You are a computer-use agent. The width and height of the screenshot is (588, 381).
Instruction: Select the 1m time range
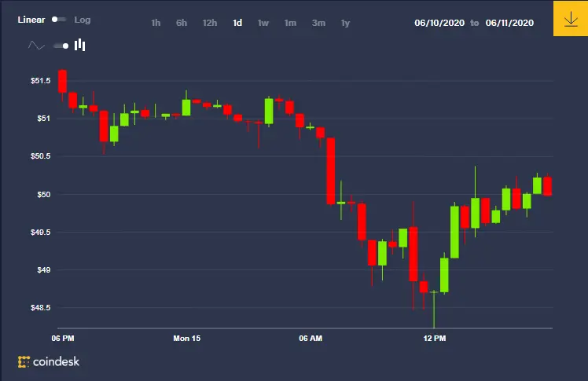pyautogui.click(x=290, y=23)
